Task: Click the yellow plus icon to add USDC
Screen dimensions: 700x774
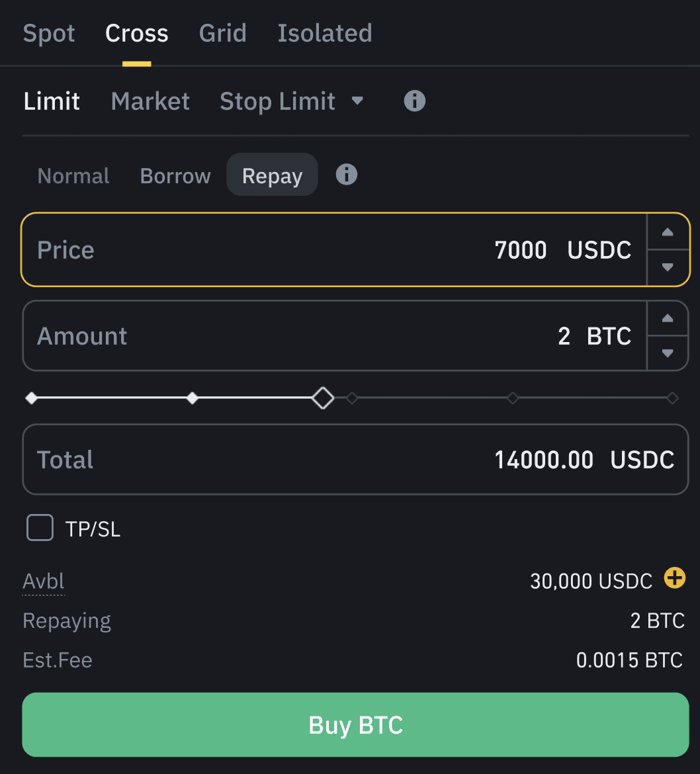Action: 674,578
